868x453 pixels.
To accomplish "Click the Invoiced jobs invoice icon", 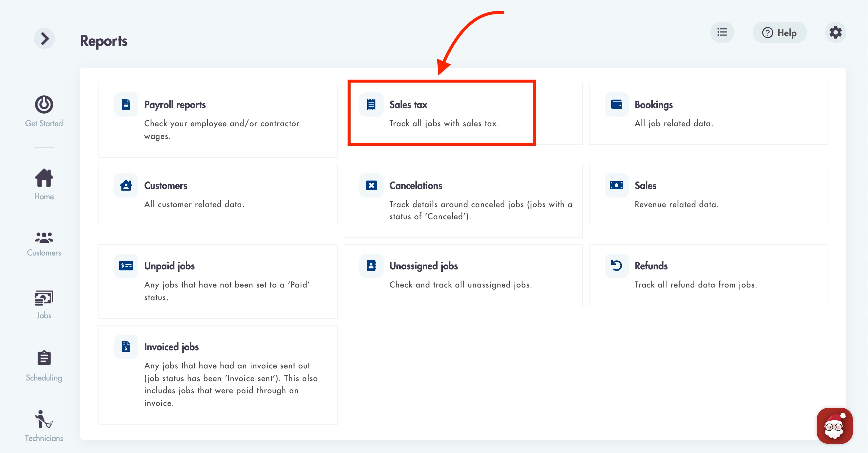I will click(126, 346).
